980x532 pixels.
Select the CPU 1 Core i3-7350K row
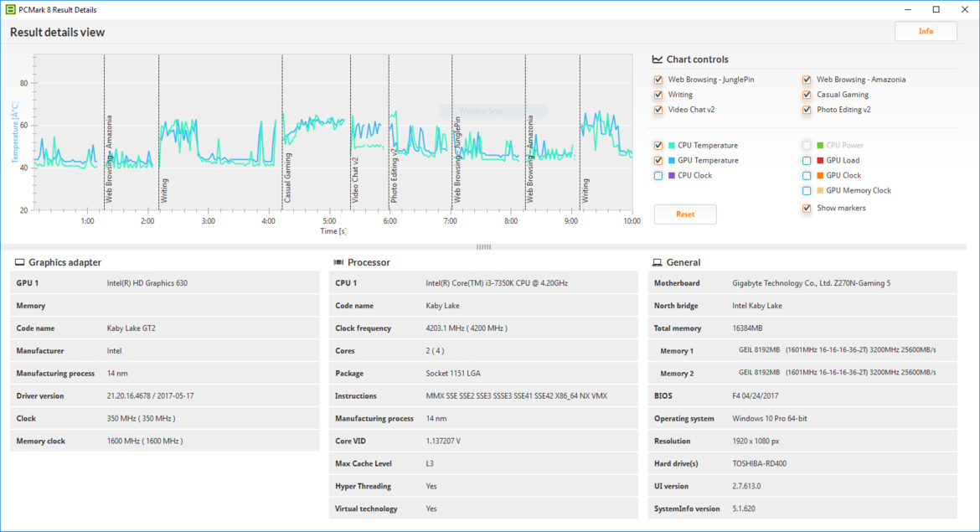point(483,283)
